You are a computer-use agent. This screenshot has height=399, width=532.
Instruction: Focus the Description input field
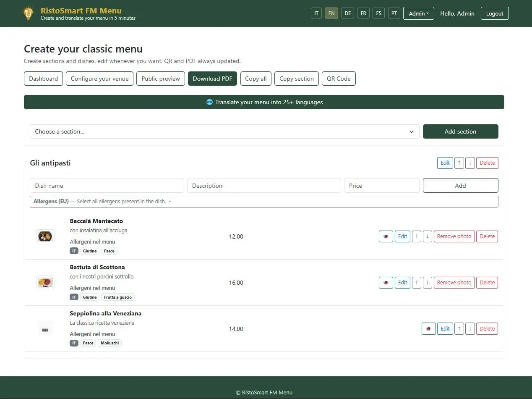pyautogui.click(x=264, y=186)
